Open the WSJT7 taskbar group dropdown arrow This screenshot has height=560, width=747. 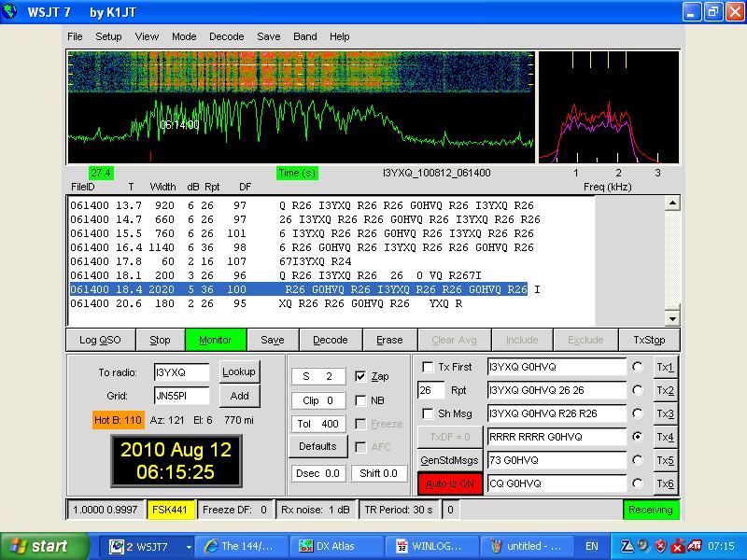coord(190,547)
